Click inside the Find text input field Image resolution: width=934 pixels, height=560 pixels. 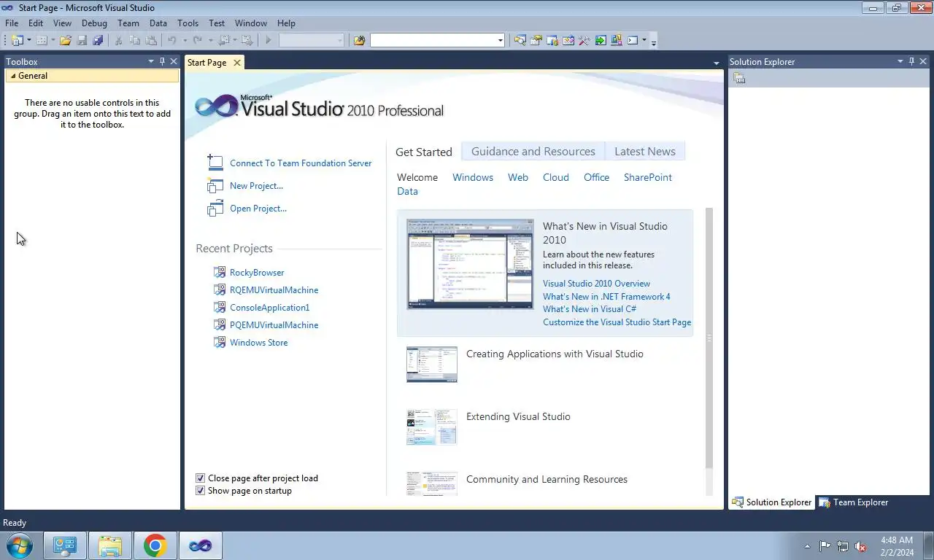point(433,40)
